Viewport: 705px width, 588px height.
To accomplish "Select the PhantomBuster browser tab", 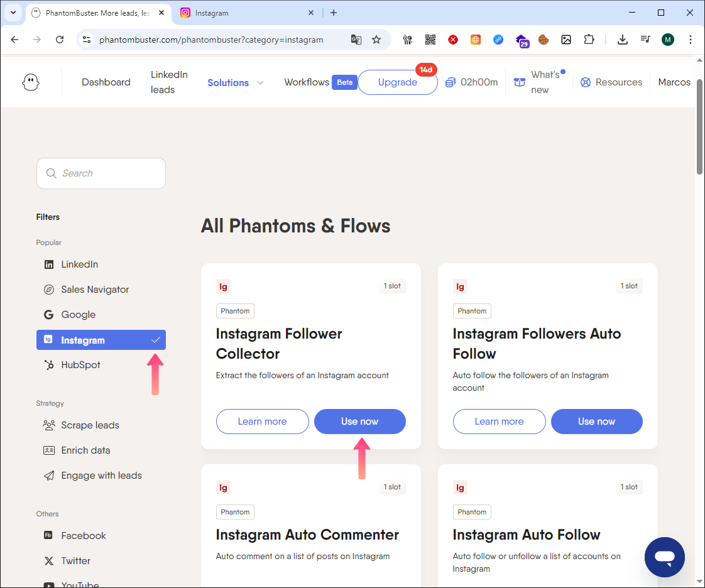I will pyautogui.click(x=97, y=13).
